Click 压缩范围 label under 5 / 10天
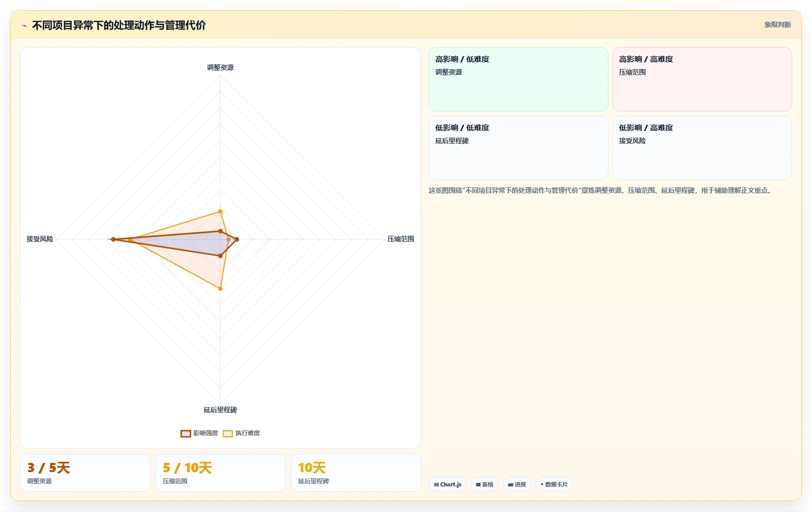Screen dimensions: 812x512 175,481
